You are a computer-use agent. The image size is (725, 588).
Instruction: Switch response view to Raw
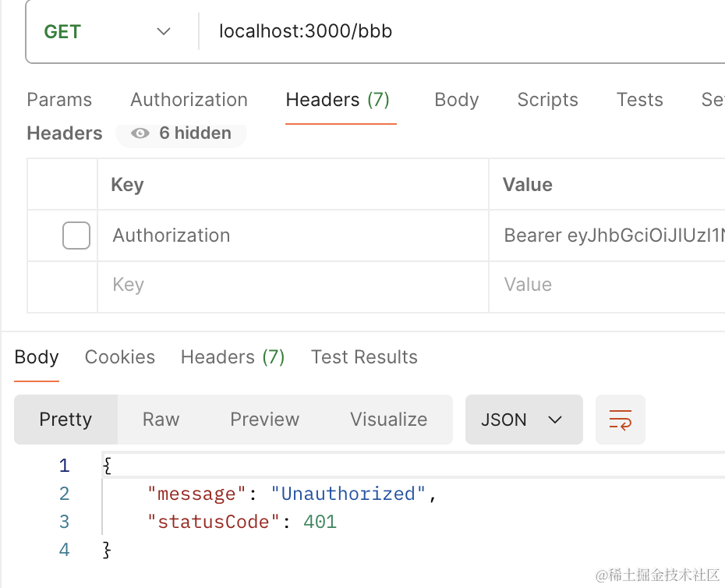tap(161, 420)
